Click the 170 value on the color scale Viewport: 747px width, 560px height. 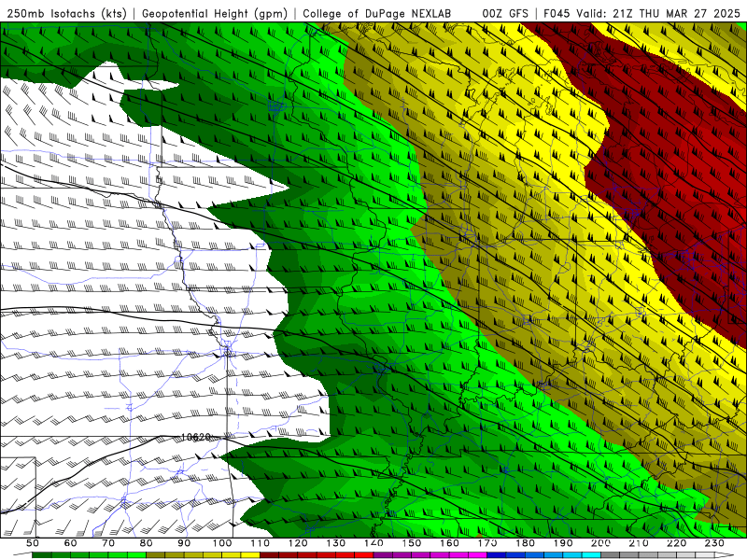click(x=487, y=543)
